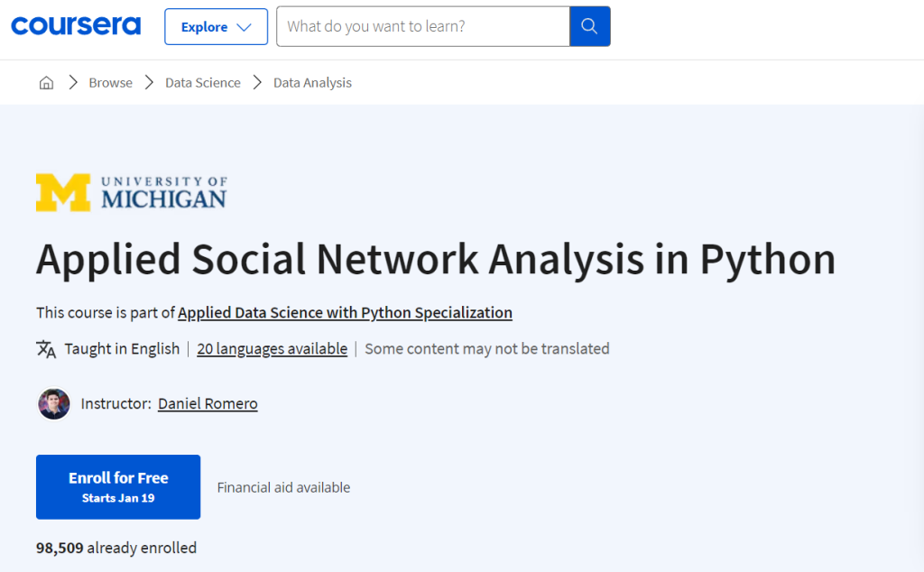The height and width of the screenshot is (572, 924).
Task: Click the Coursera logo
Action: [76, 25]
